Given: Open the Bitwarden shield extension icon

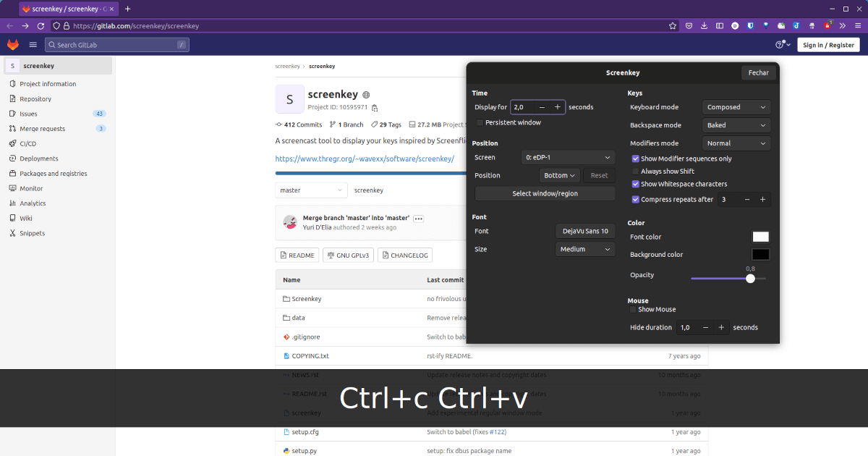Looking at the screenshot, I should (750, 26).
